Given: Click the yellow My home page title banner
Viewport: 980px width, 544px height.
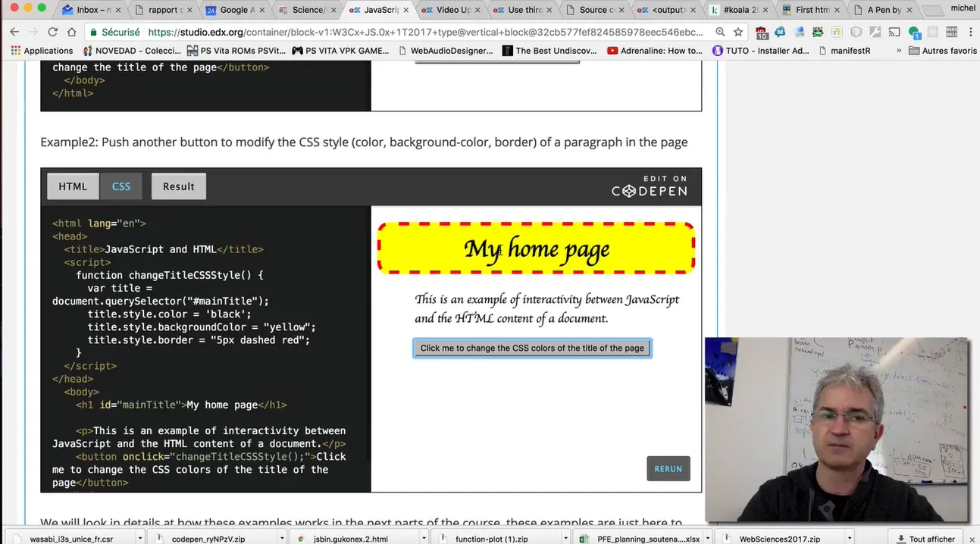Looking at the screenshot, I should point(536,249).
